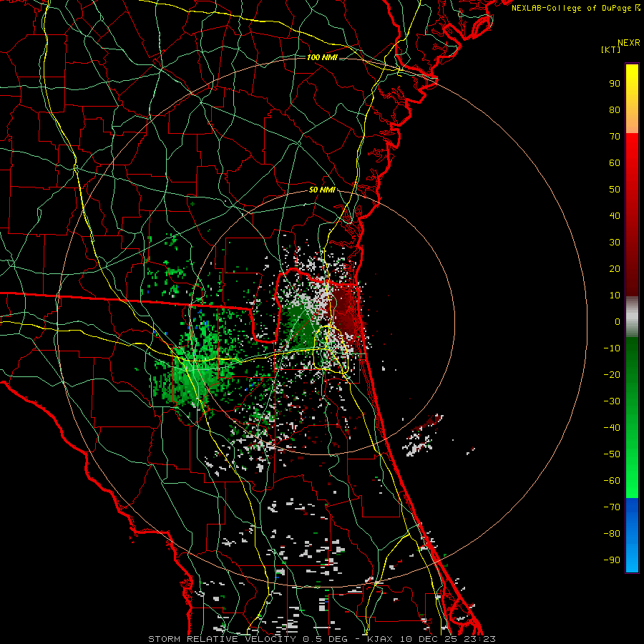Click the -30 scale label
644x644 pixels.
click(612, 401)
